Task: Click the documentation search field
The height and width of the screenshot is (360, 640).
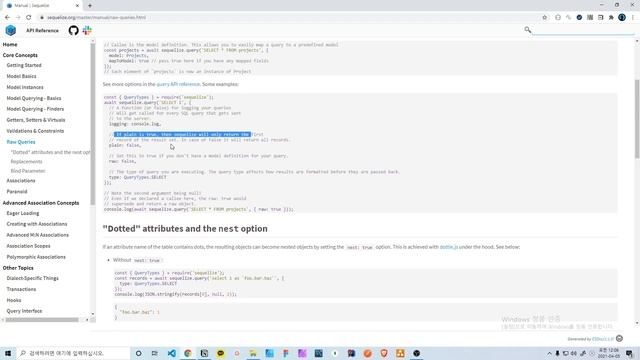Action: click(584, 30)
